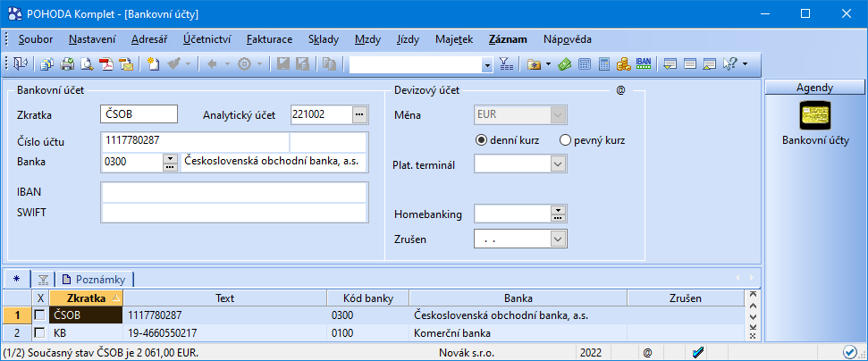Viewport: 868px width, 361px height.
Task: Expand the favorites folder dropdown arrow
Action: 548,64
